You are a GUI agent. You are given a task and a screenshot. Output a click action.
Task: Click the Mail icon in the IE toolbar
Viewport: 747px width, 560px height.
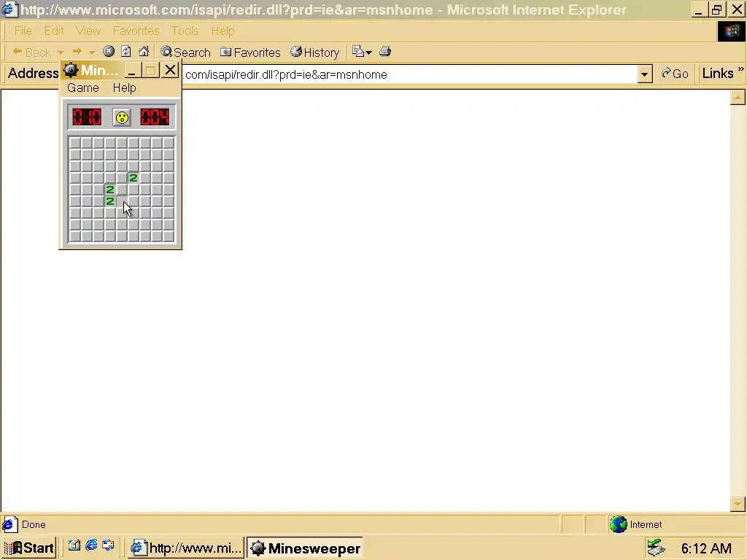(x=357, y=52)
